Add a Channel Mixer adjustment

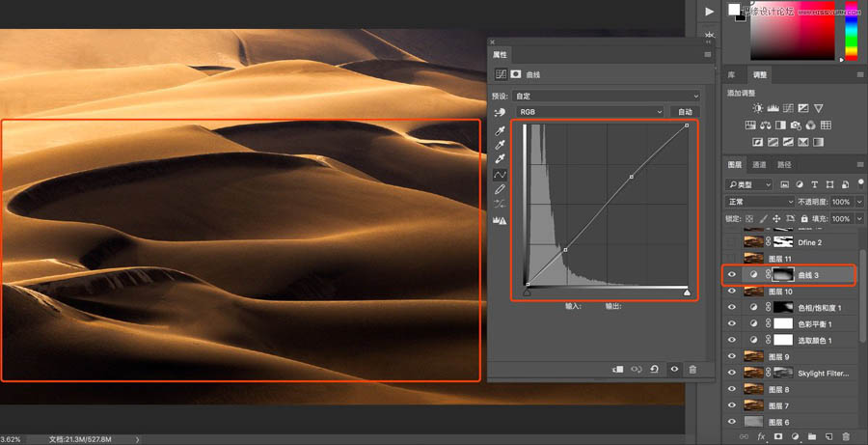[811, 125]
